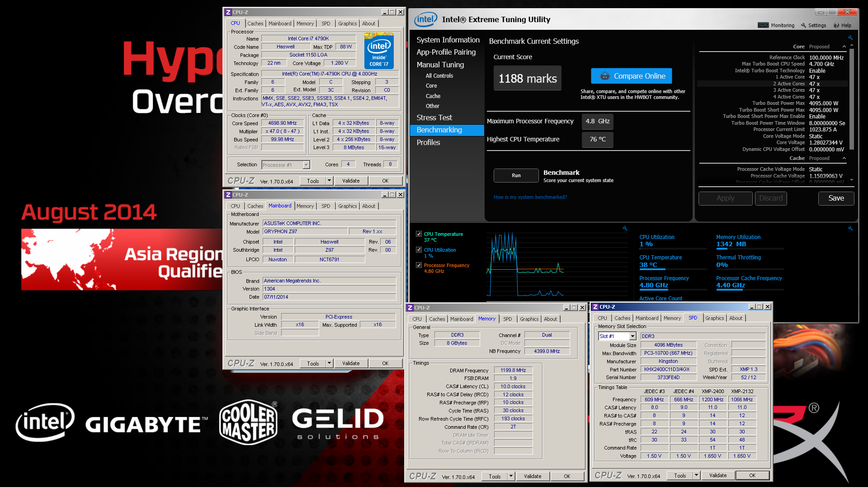This screenshot has width=868, height=488.
Task: Uncheck the CPU Utilization monitor checkbox
Action: click(x=419, y=250)
